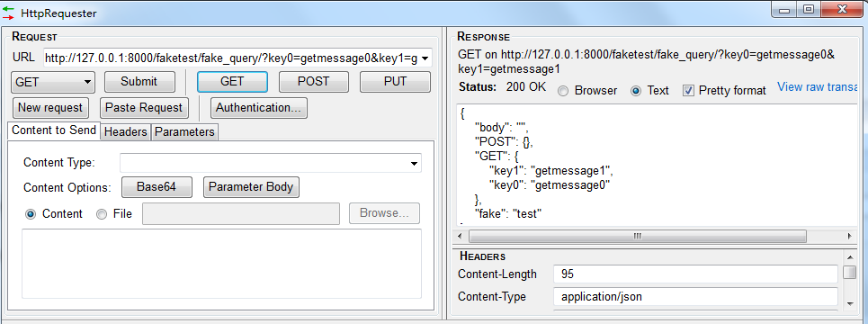868x324 pixels.
Task: Click the Parameter Body button
Action: [251, 187]
